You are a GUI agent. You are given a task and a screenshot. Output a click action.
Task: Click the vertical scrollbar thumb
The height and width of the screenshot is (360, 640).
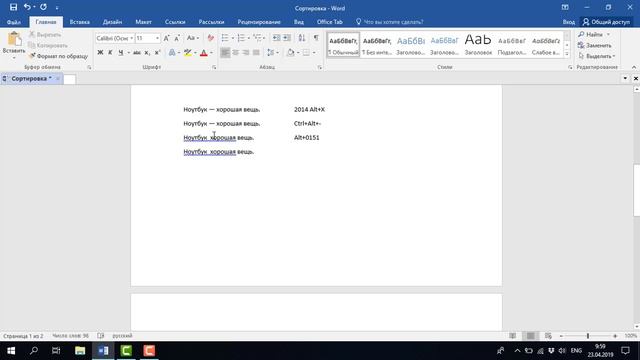coord(636,190)
